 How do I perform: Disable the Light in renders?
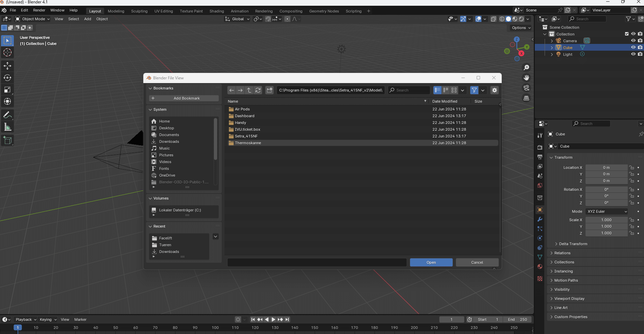click(x=640, y=54)
